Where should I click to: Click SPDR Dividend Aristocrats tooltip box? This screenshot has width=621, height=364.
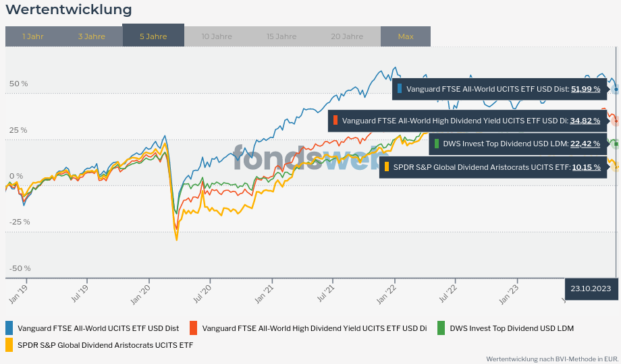493,167
